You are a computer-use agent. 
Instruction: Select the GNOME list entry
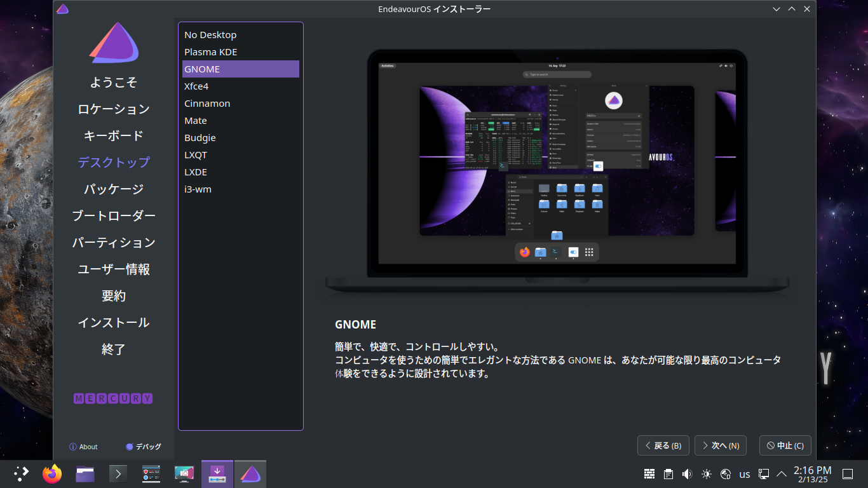click(x=241, y=69)
